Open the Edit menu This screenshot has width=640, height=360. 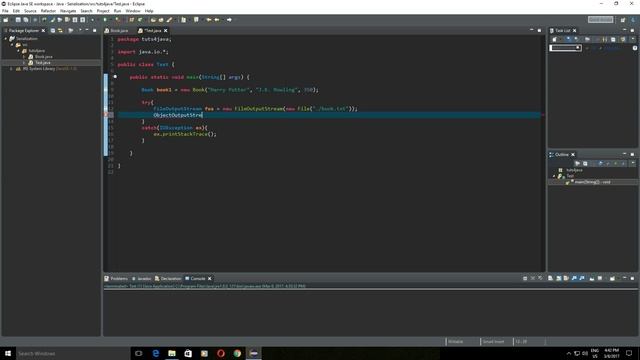tap(16, 11)
